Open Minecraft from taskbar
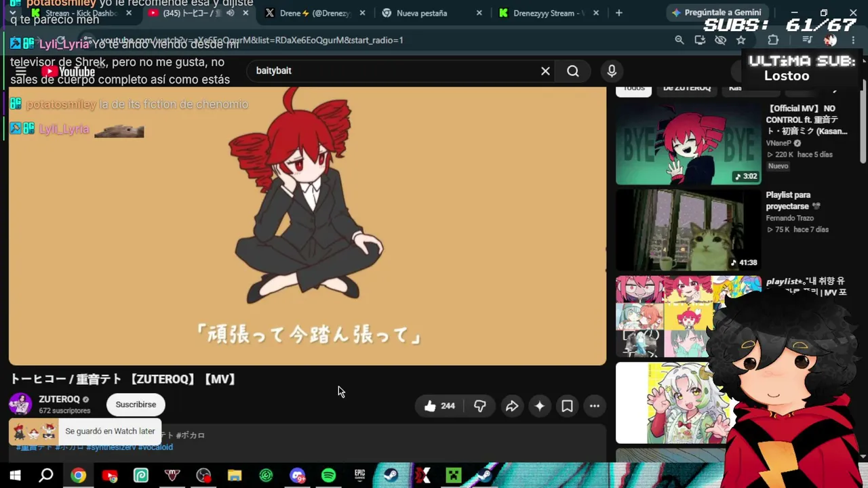 pos(453,475)
